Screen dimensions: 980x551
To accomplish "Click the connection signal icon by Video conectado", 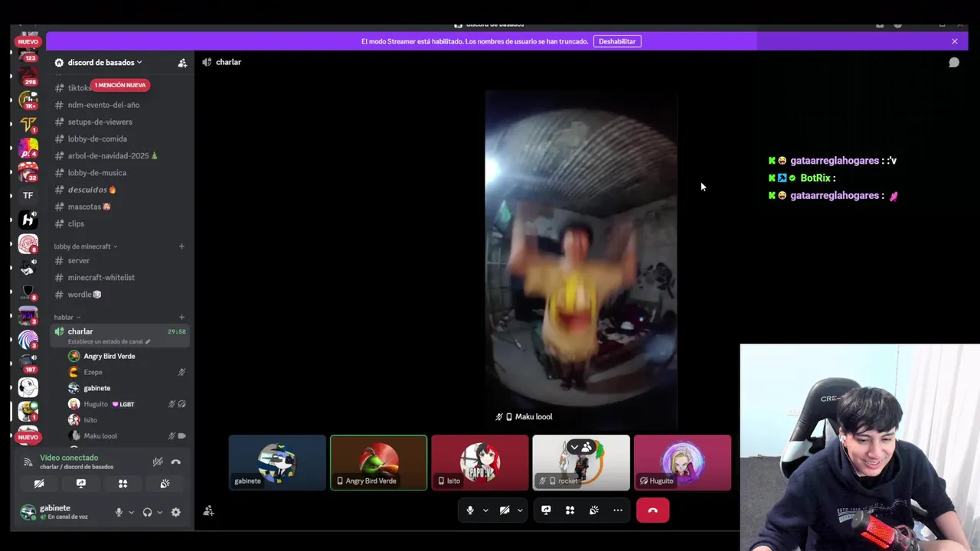I will [x=28, y=462].
